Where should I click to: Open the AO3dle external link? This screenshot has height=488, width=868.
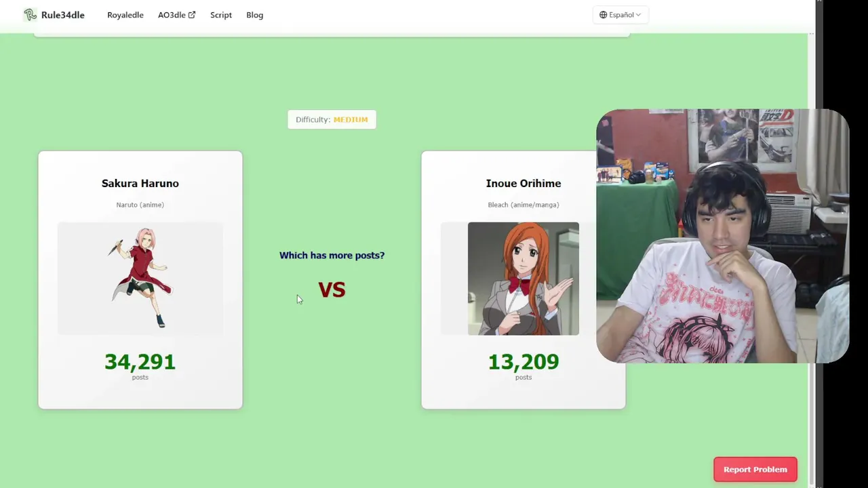(176, 15)
